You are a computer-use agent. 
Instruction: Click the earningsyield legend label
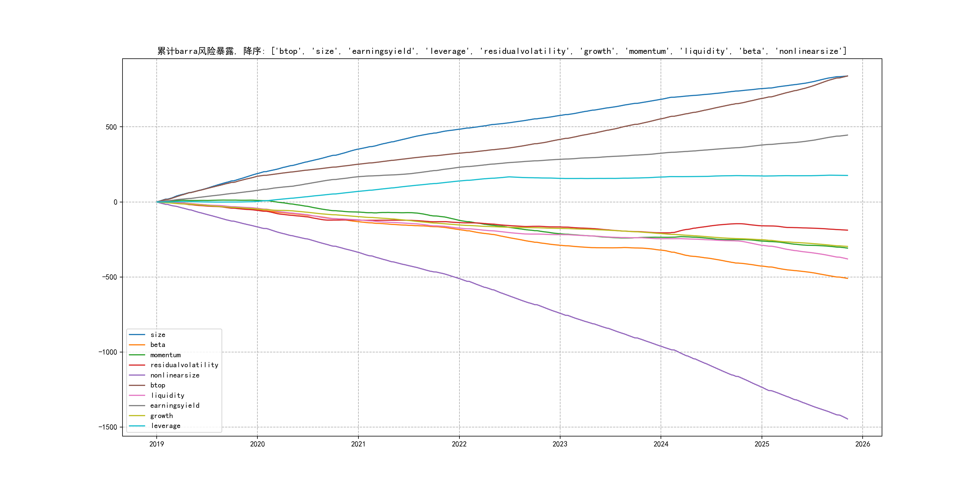click(x=175, y=406)
